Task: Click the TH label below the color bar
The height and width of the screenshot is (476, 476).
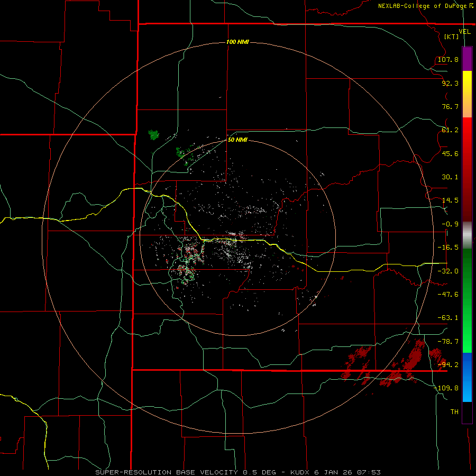Action: coord(454,412)
